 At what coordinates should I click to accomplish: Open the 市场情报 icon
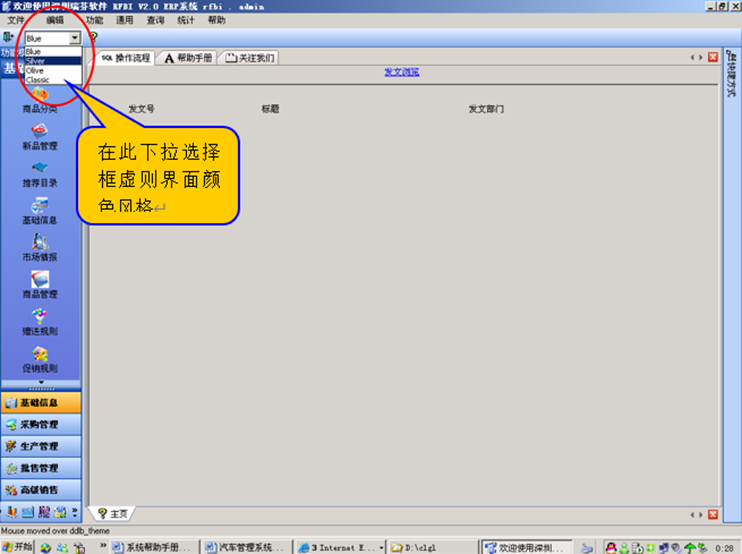tap(40, 248)
